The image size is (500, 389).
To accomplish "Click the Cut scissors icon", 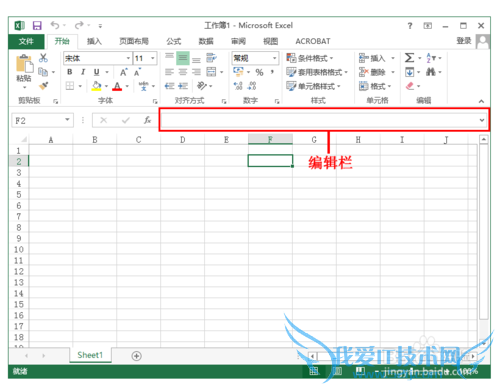I will [43, 58].
